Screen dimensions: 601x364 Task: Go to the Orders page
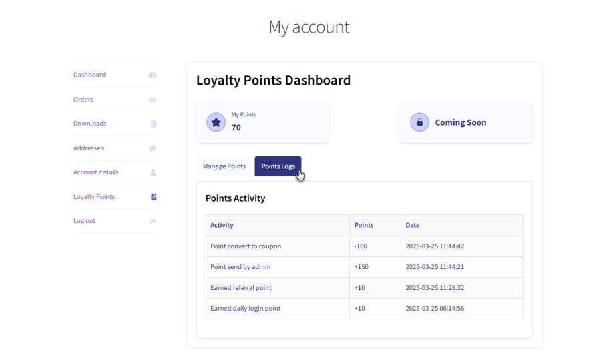pyautogui.click(x=83, y=100)
